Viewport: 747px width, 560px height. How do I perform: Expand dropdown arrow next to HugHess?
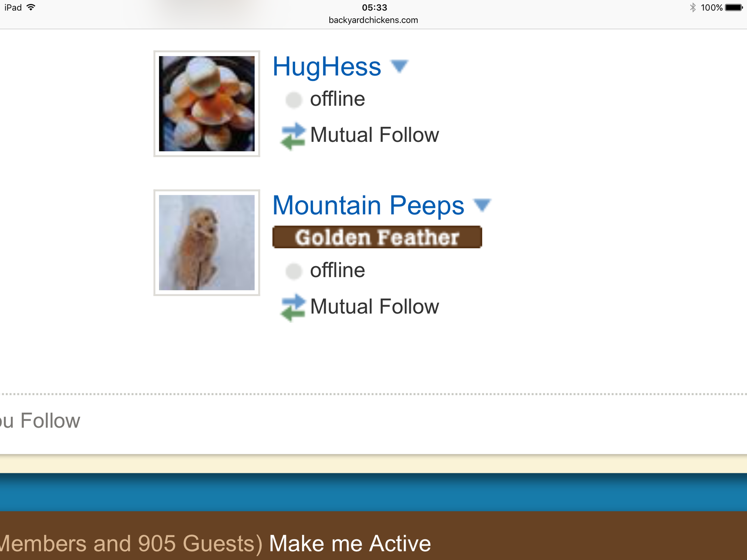(x=399, y=66)
